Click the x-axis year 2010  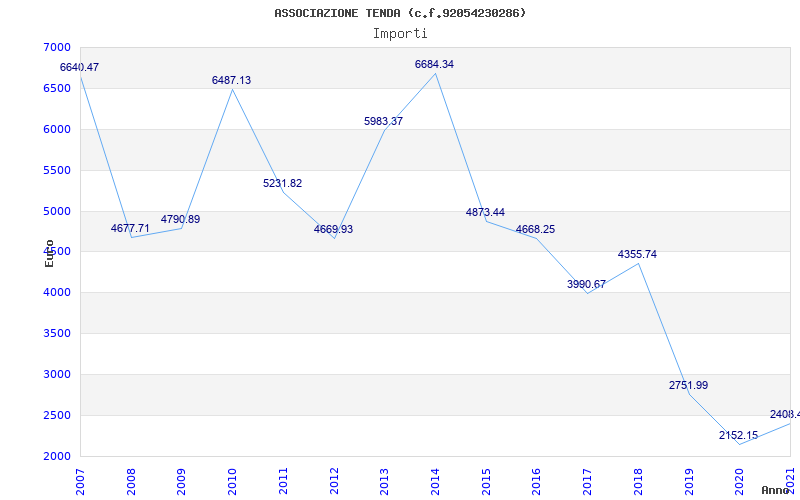click(x=233, y=481)
